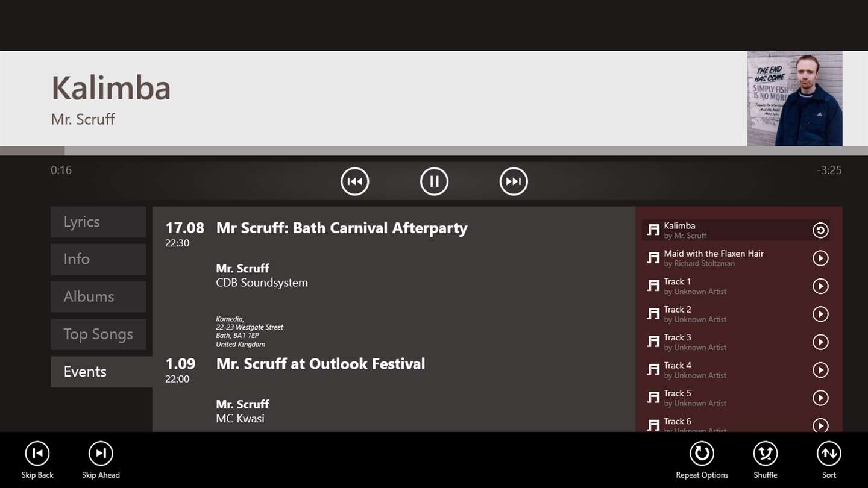Click the music note icon beside Kalimba
Image resolution: width=868 pixels, height=488 pixels.
pos(653,230)
